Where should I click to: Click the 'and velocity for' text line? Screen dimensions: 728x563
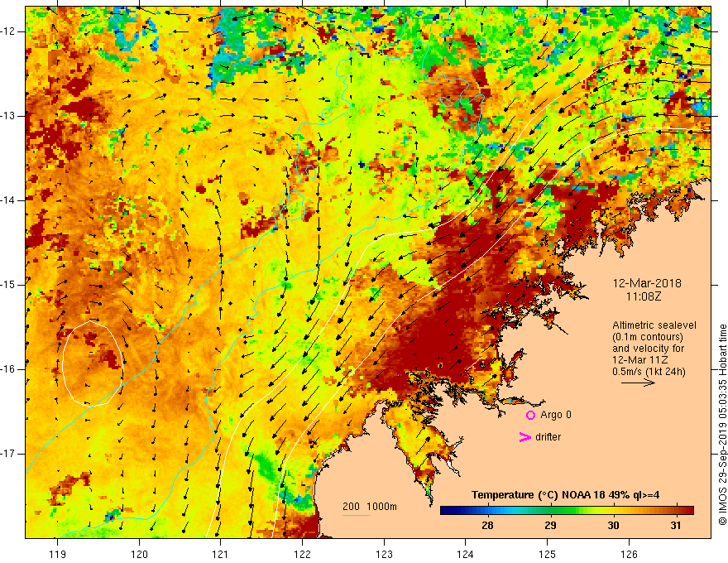[x=648, y=349]
